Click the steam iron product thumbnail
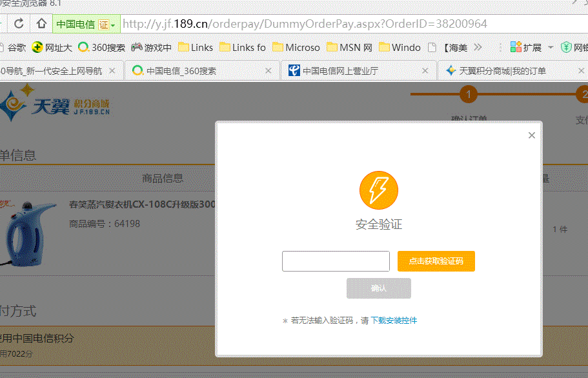This screenshot has height=378, width=588. coord(27,232)
